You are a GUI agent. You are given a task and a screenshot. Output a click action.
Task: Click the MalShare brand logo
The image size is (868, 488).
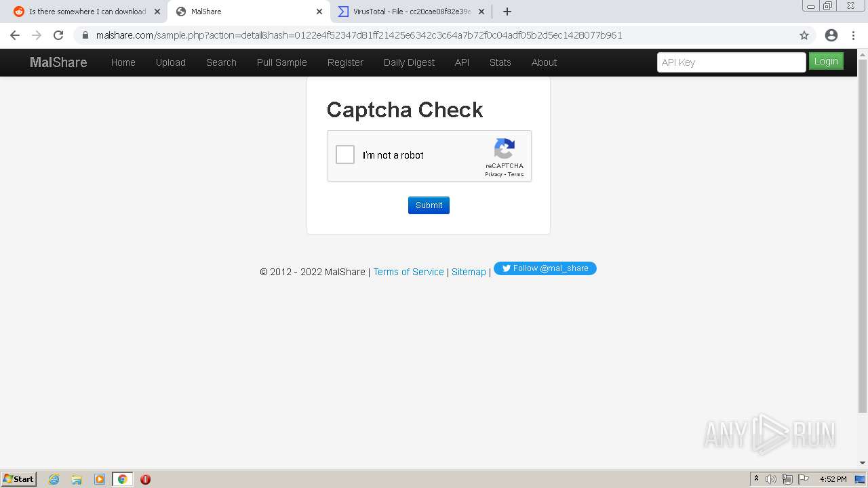(58, 62)
